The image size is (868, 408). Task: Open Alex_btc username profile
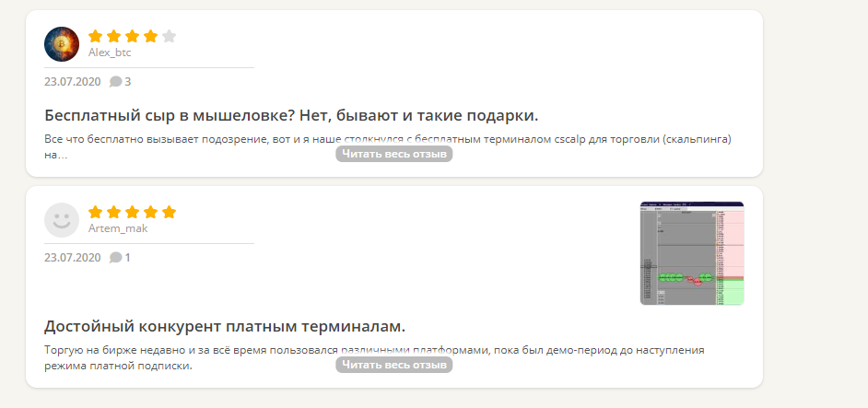(x=110, y=52)
